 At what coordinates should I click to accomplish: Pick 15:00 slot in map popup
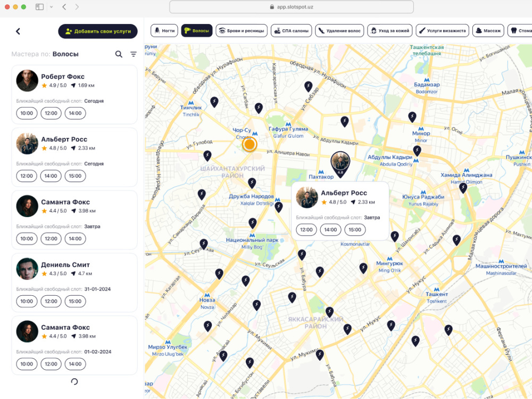coord(355,230)
